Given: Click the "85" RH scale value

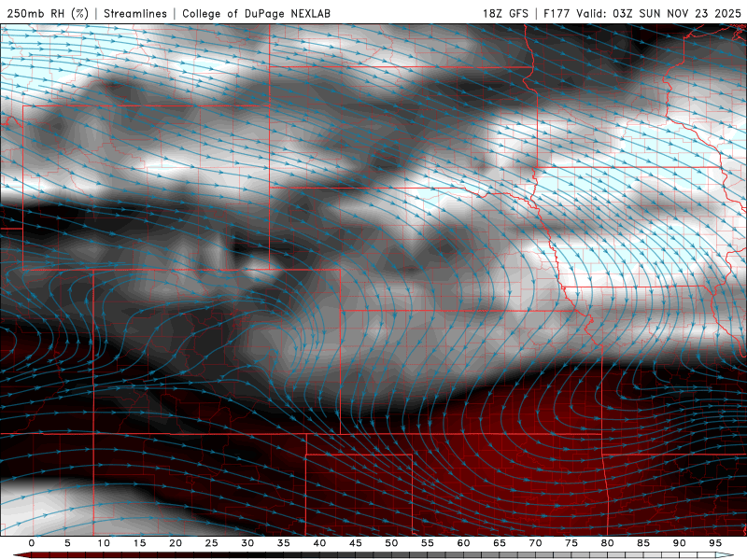Looking at the screenshot, I should coord(643,543).
